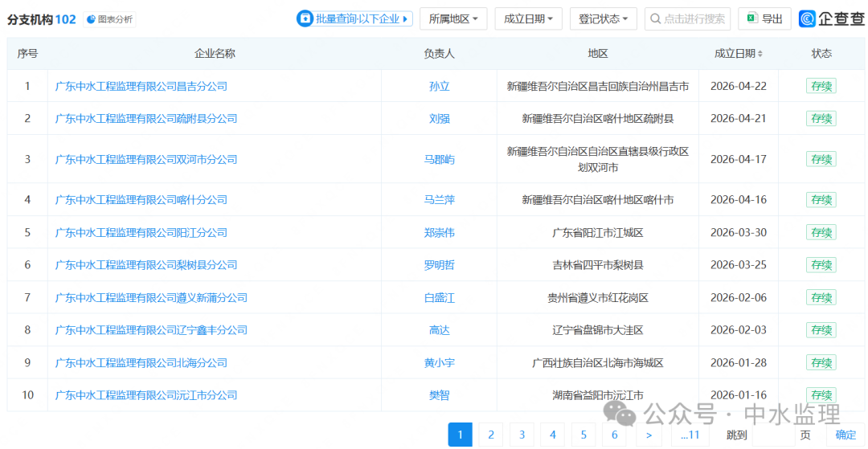Click date cell 2026-04-17
868x449 pixels.
[739, 159]
